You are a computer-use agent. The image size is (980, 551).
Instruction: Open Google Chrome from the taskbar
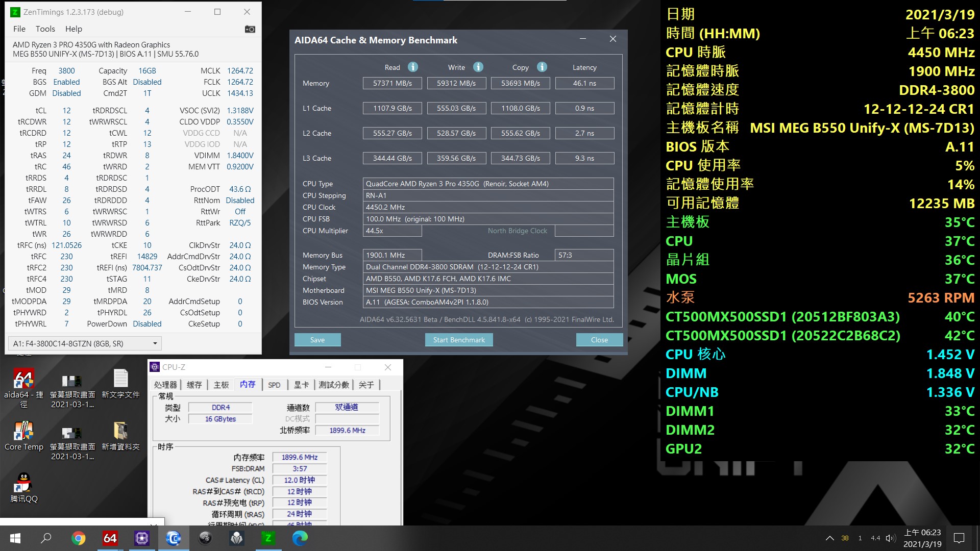pyautogui.click(x=78, y=538)
